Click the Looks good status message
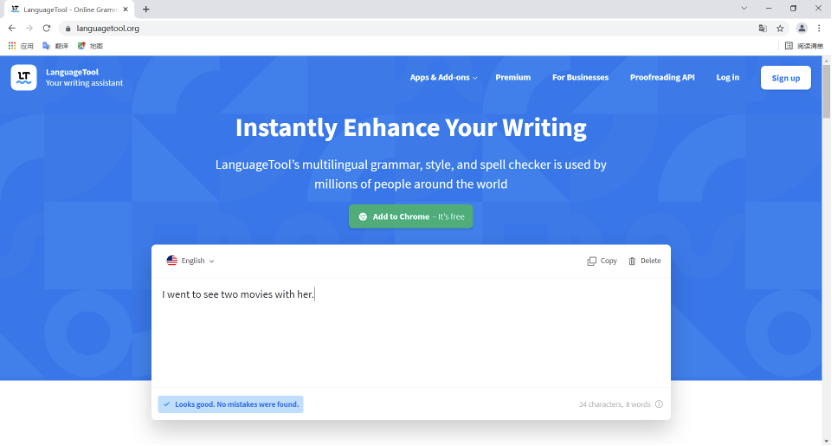The height and width of the screenshot is (446, 832). 231,404
